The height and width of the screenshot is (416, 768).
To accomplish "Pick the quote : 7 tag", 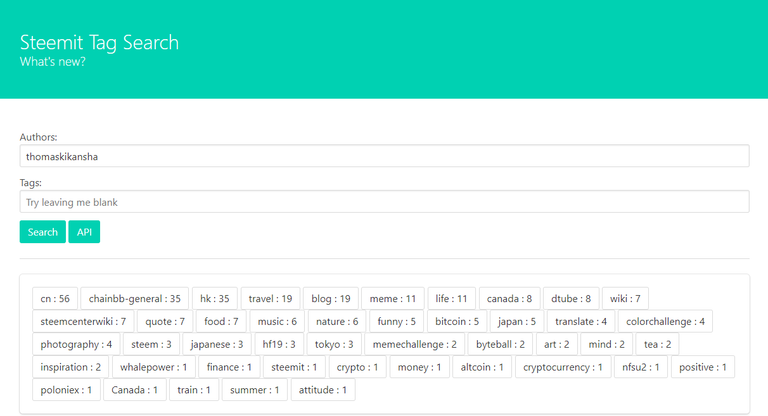I will [x=165, y=321].
